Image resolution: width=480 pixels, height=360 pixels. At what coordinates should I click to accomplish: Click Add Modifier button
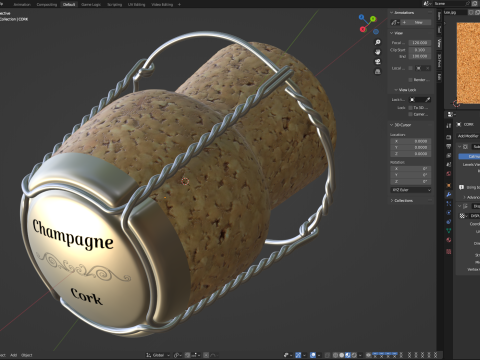468,136
